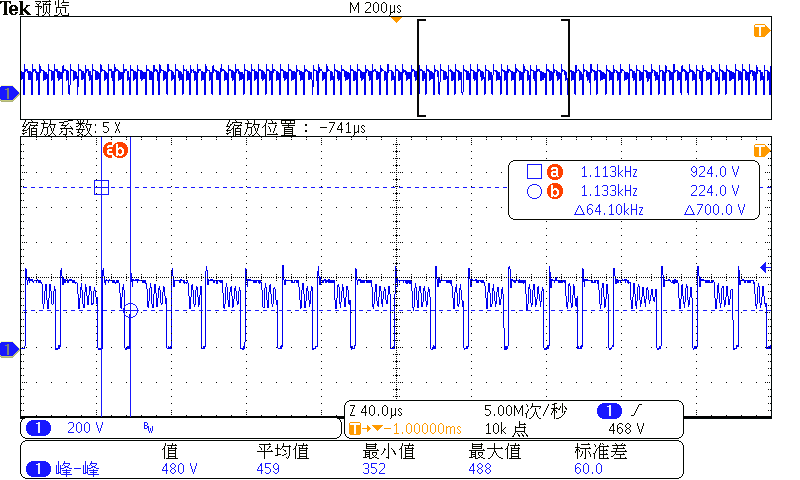The width and height of the screenshot is (800, 480).
Task: Click the delta voltage △700.0 V
Action: pos(715,210)
